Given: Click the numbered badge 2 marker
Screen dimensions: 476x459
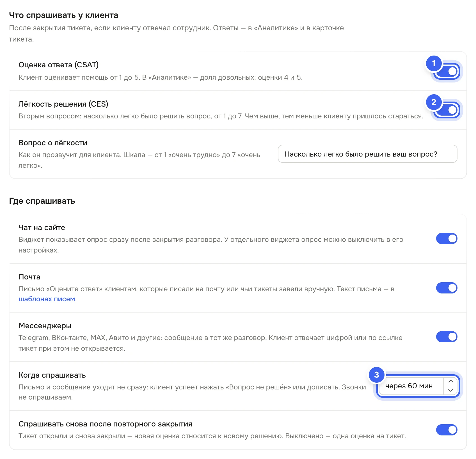Looking at the screenshot, I should (434, 102).
